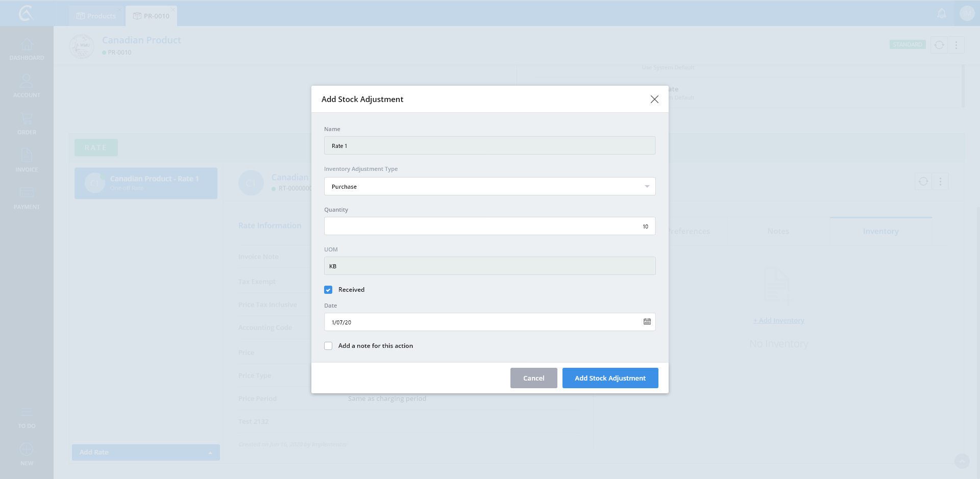Select the PR-0010 tab
This screenshot has width=980, height=479.
tap(152, 16)
